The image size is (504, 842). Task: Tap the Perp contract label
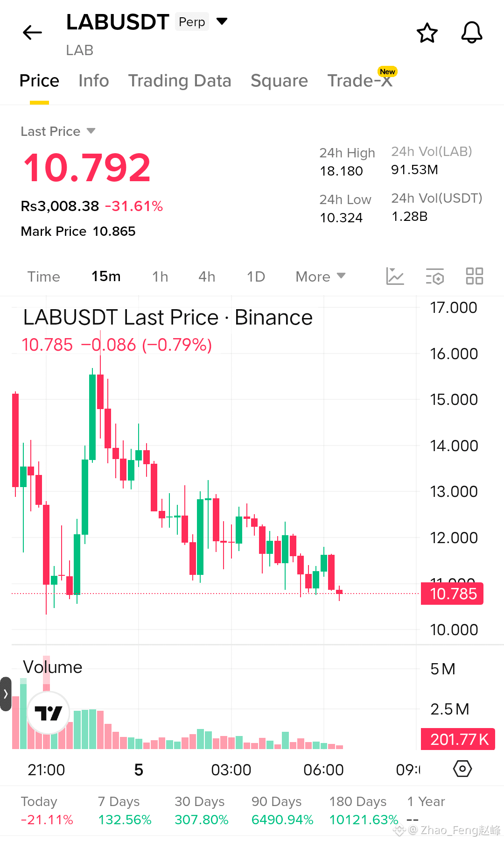(192, 21)
